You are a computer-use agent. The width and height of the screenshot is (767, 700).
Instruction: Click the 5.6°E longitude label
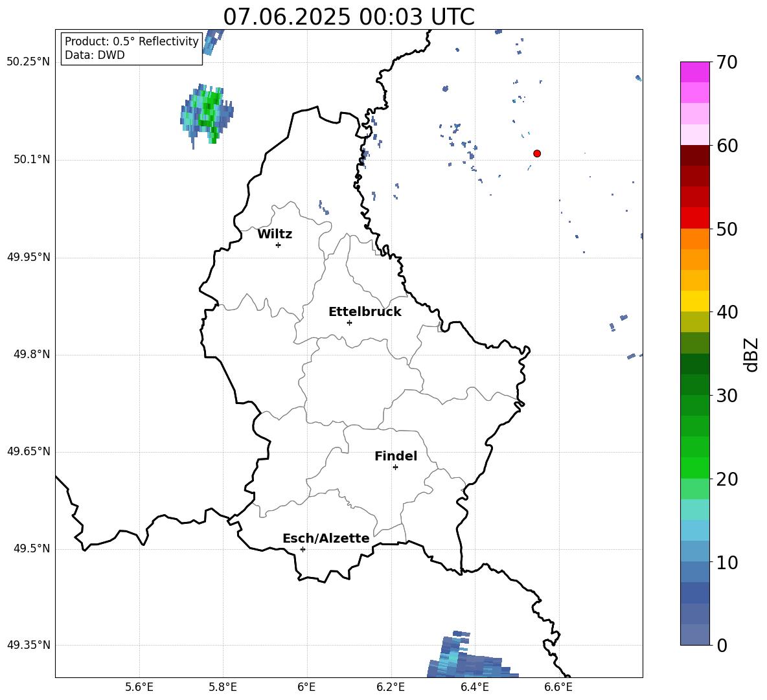click(139, 687)
